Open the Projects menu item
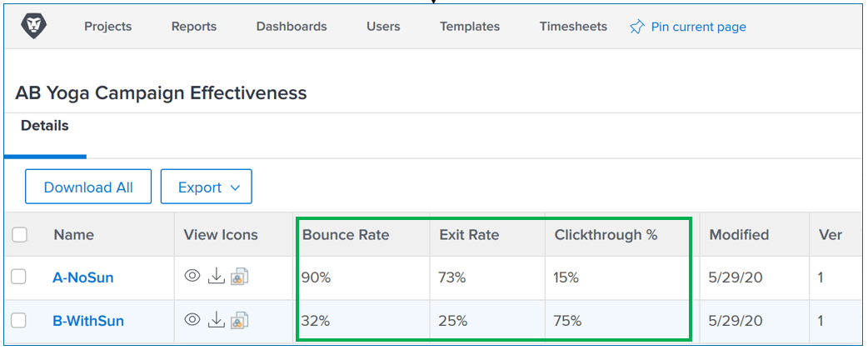The height and width of the screenshot is (350, 868). coord(108,27)
